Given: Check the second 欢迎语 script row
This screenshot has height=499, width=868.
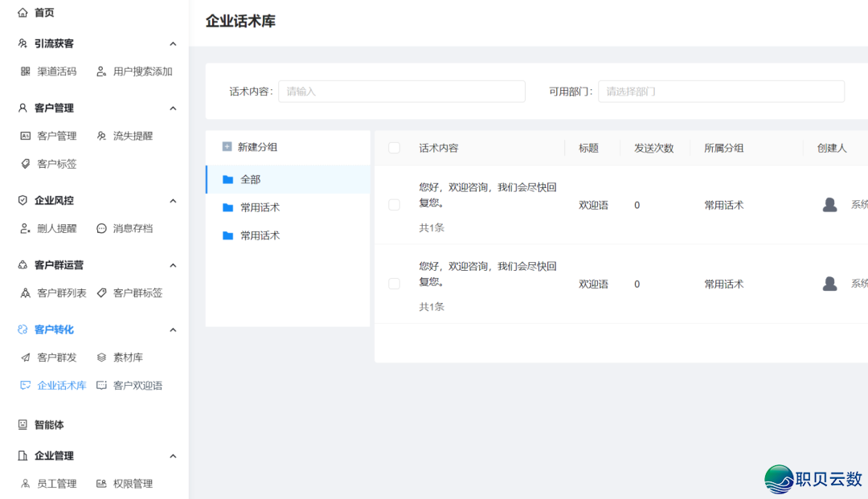Looking at the screenshot, I should pyautogui.click(x=394, y=283).
